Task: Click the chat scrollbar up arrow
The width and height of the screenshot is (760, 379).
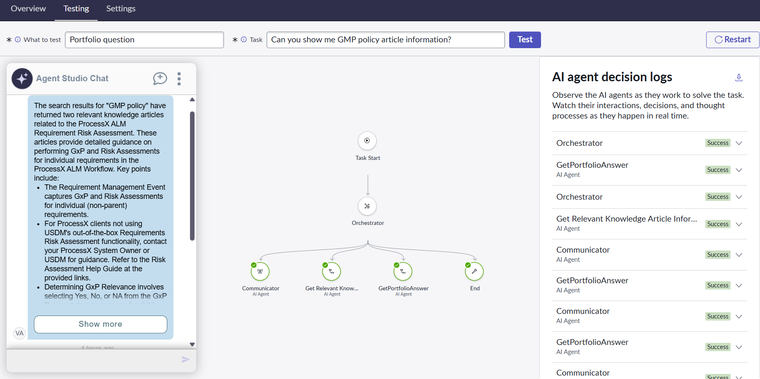Action: click(192, 100)
